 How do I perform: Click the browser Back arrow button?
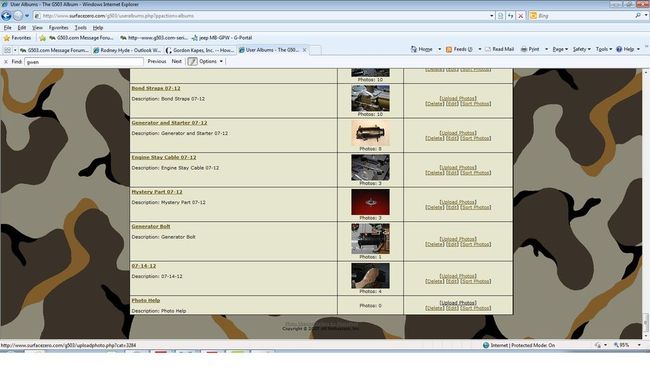6,16
